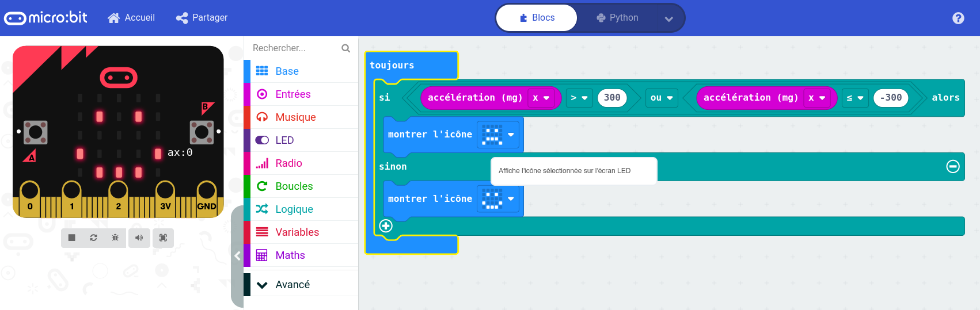
Task: Select the toujours forever block
Action: coord(392,66)
